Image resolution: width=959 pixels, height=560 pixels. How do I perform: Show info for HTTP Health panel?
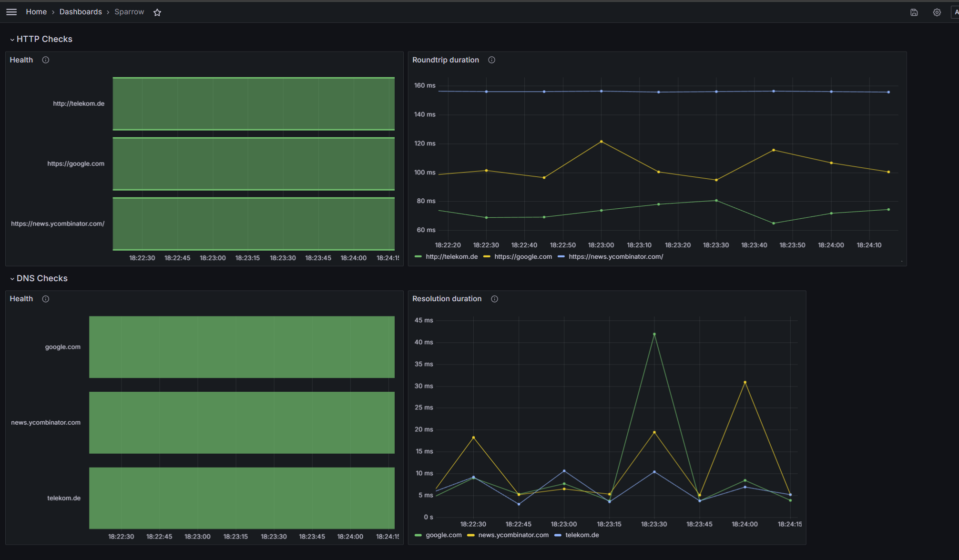46,60
